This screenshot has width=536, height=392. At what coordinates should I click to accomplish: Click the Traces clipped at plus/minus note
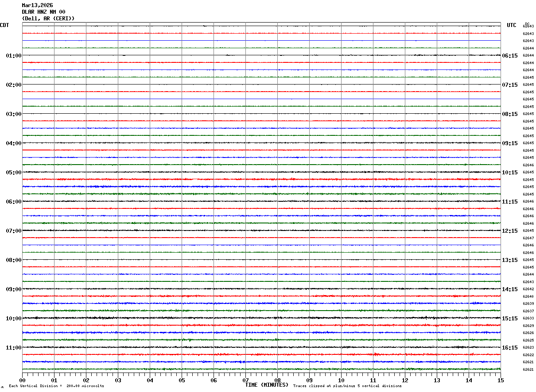(347, 386)
